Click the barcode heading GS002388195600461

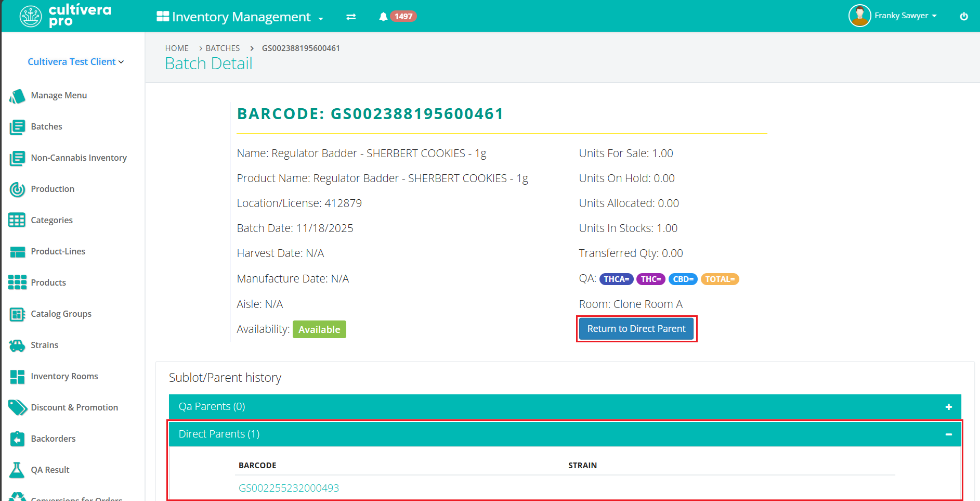pyautogui.click(x=370, y=114)
